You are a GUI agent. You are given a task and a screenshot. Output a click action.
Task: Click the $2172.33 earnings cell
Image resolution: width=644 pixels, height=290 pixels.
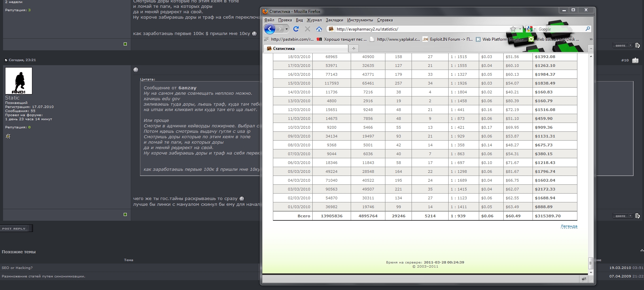pyautogui.click(x=555, y=189)
